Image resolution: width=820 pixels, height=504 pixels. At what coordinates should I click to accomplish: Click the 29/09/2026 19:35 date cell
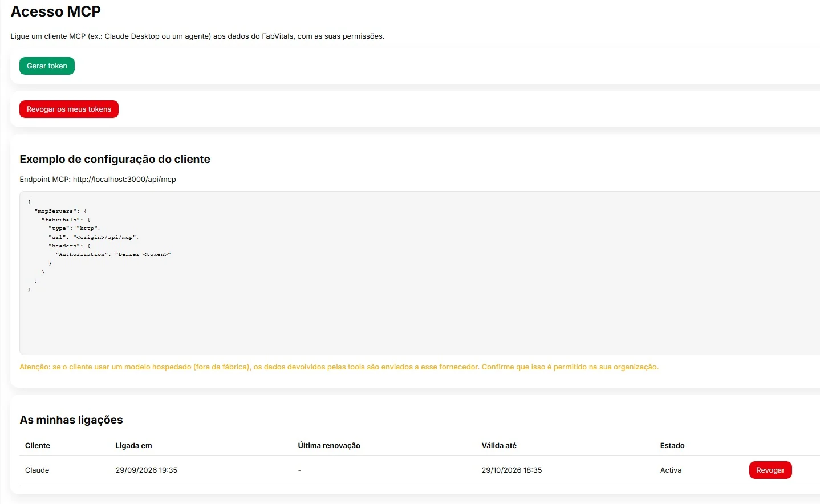146,470
